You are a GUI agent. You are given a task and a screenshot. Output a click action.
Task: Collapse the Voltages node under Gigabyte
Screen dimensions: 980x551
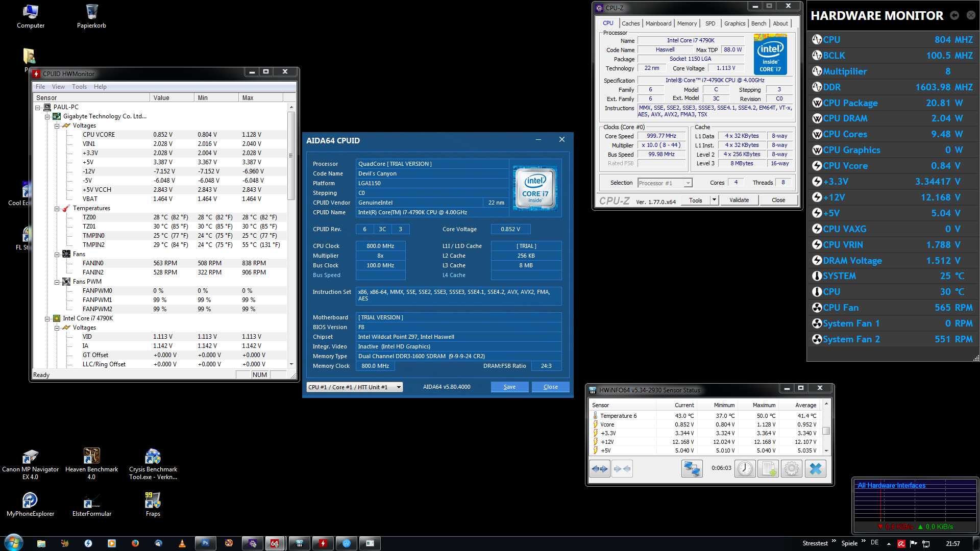pos(57,126)
